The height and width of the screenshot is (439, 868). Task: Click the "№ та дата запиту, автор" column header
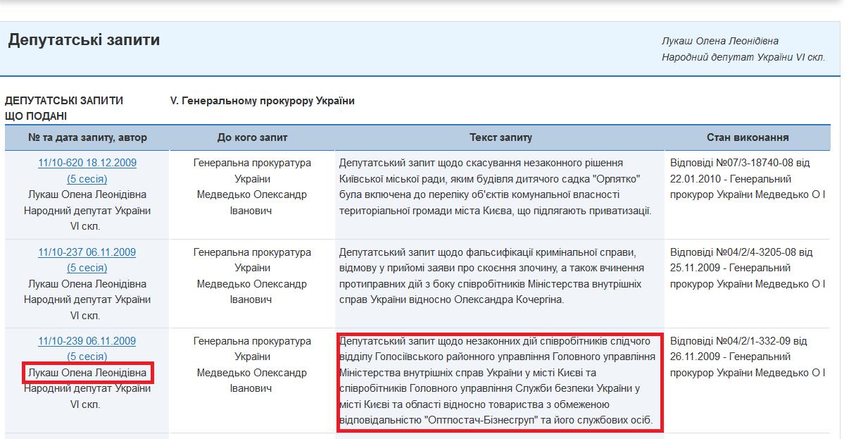point(87,137)
